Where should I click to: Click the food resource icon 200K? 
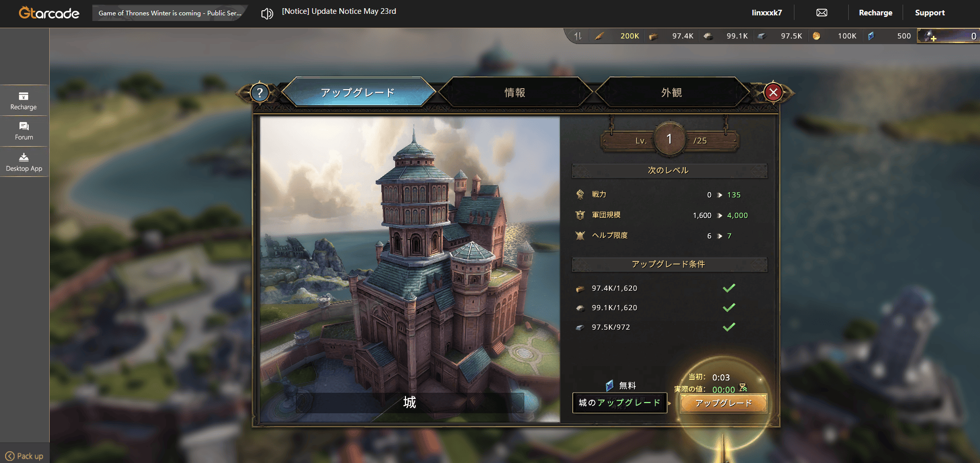pyautogui.click(x=599, y=36)
